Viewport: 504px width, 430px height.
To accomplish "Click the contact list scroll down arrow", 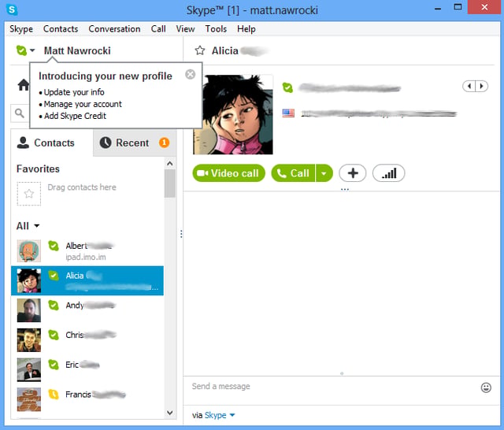I will pyautogui.click(x=170, y=413).
